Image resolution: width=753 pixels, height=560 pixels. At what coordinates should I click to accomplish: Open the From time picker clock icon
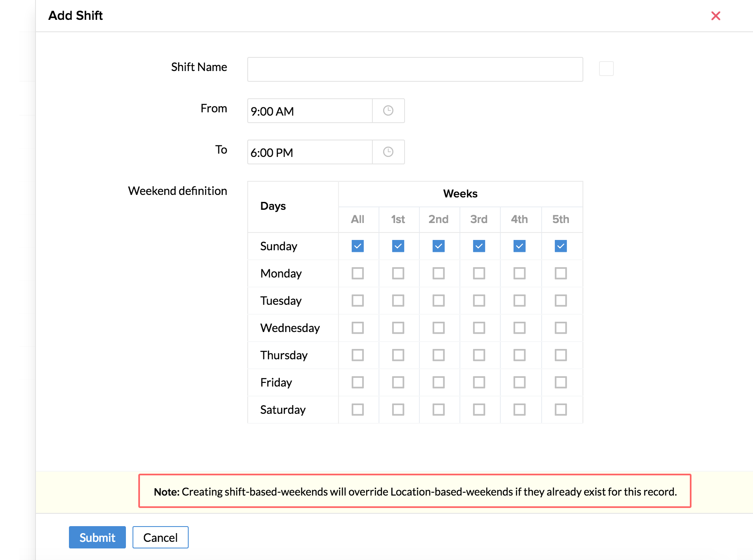(388, 111)
